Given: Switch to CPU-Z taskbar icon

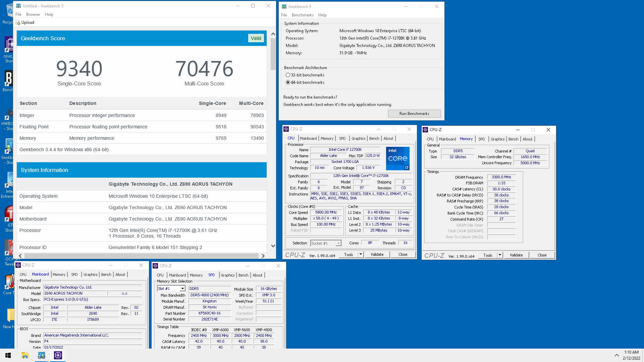Looking at the screenshot, I should click(x=58, y=355).
